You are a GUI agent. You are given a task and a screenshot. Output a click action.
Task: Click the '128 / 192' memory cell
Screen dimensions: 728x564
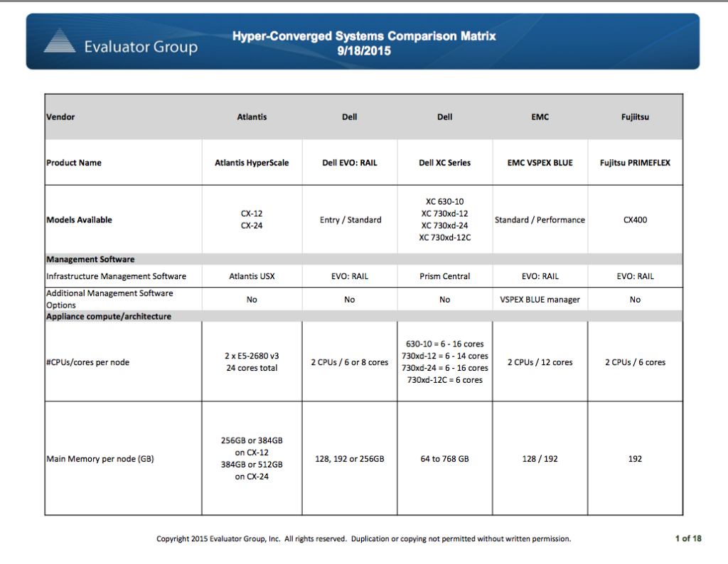point(540,459)
